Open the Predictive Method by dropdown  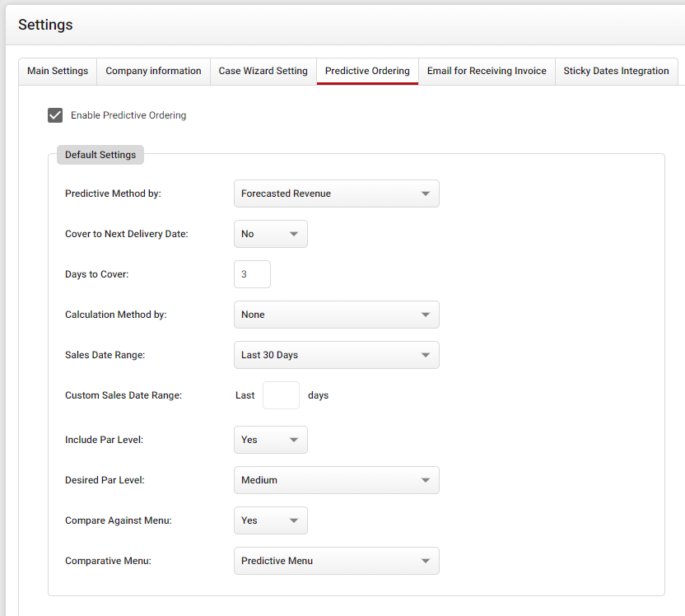click(x=336, y=193)
